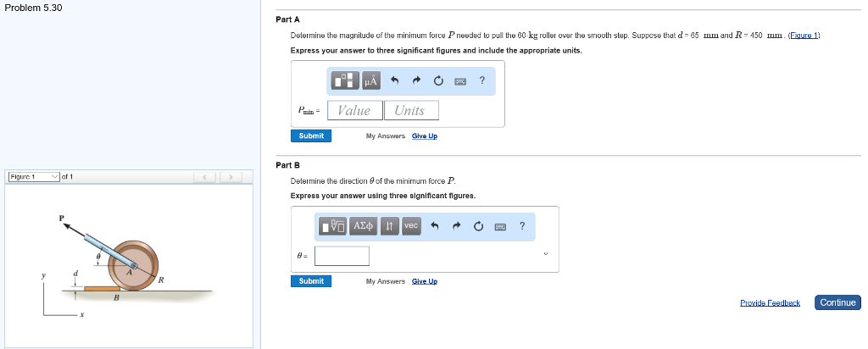Click the reset icon in Part A toolbar

438,81
